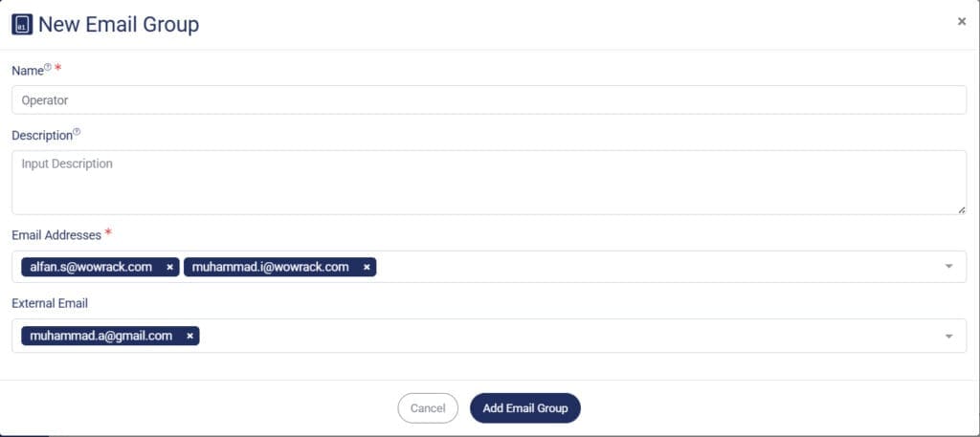This screenshot has width=980, height=437.
Task: Click the help icon beside Description
Action: tap(78, 133)
